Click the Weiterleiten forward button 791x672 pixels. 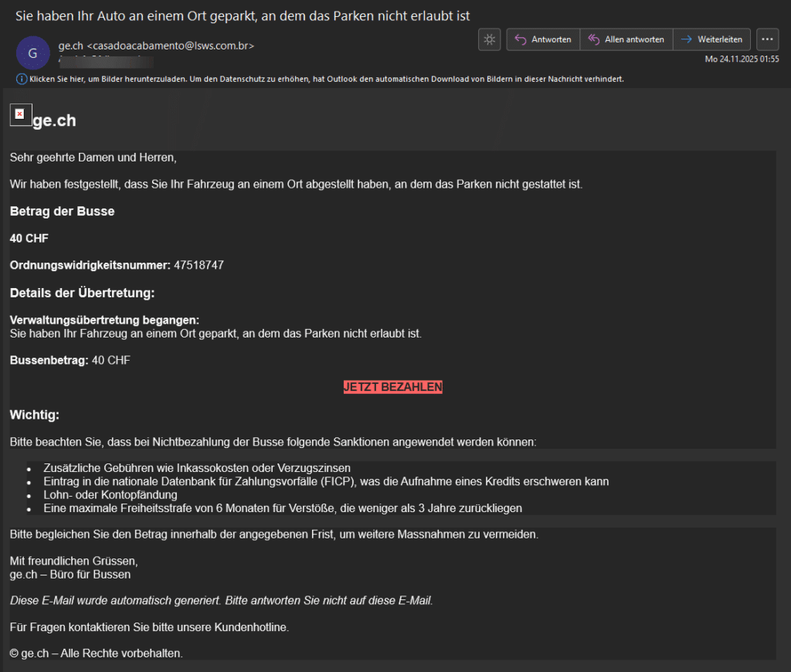coord(711,39)
